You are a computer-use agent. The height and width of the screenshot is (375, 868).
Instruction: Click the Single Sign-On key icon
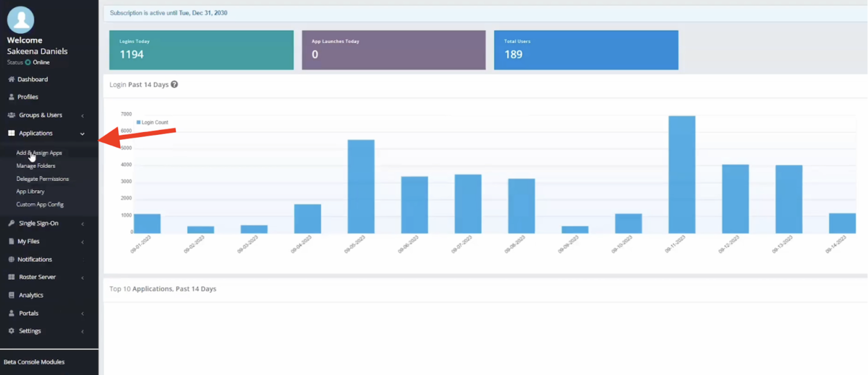tap(11, 223)
